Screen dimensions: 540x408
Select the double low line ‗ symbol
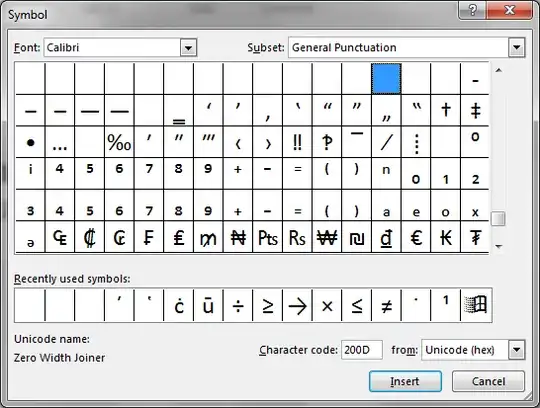[178, 110]
